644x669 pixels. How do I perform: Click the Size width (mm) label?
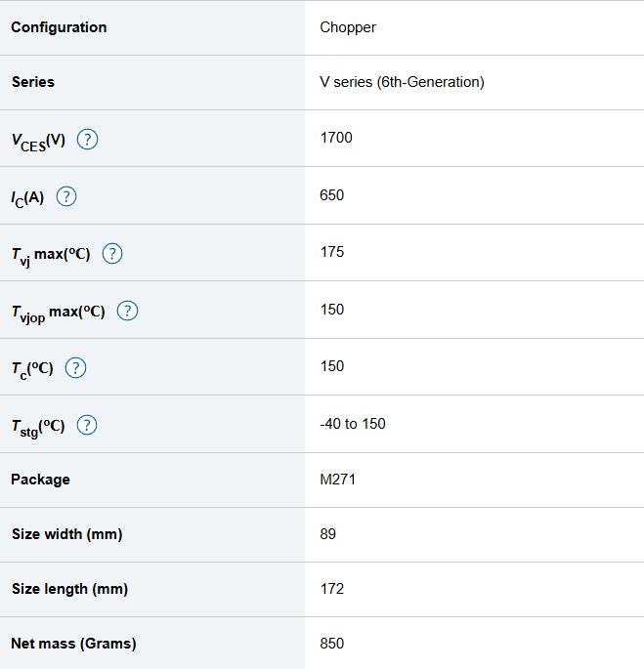[x=66, y=534]
